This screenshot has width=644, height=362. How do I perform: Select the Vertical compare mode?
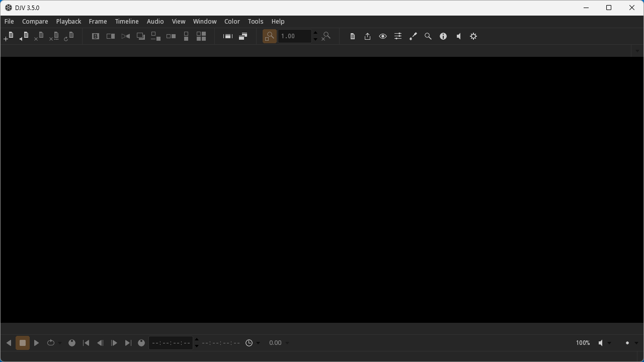186,36
